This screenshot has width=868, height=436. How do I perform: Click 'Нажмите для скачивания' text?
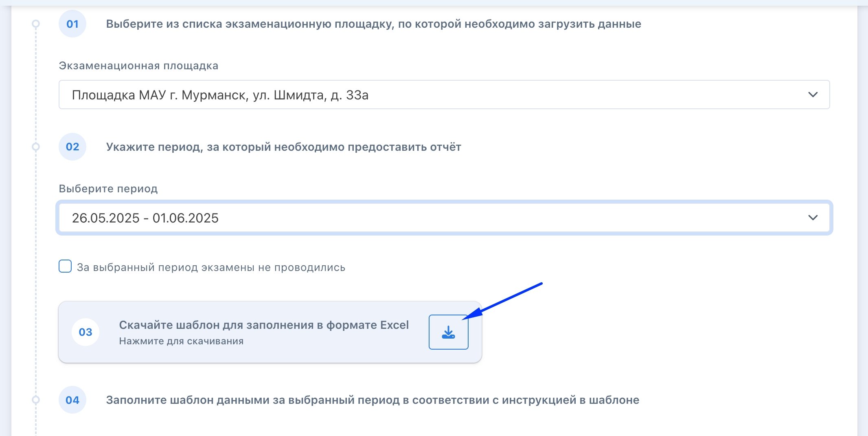pos(181,341)
